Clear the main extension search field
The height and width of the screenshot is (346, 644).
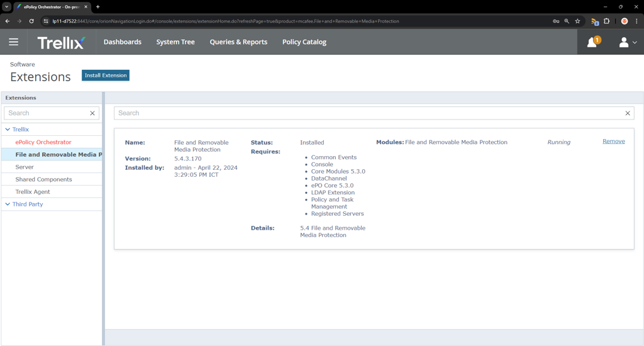click(x=627, y=113)
